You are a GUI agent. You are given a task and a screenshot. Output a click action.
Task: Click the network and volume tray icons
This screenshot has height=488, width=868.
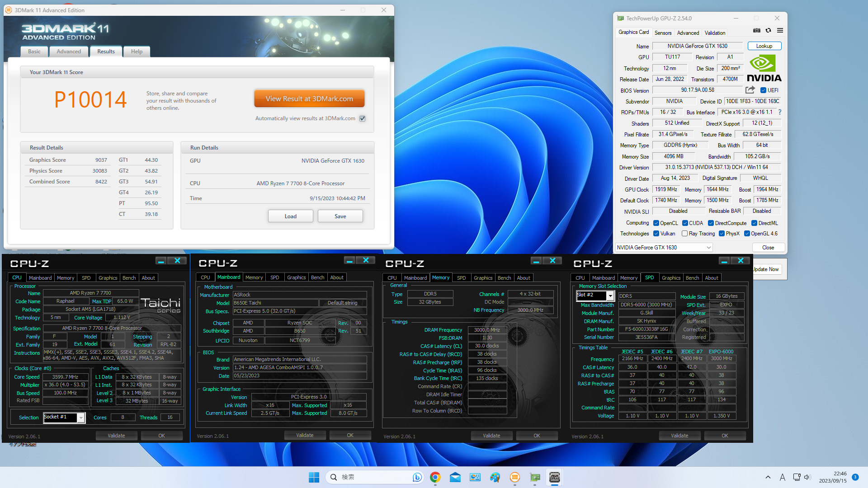pos(802,477)
